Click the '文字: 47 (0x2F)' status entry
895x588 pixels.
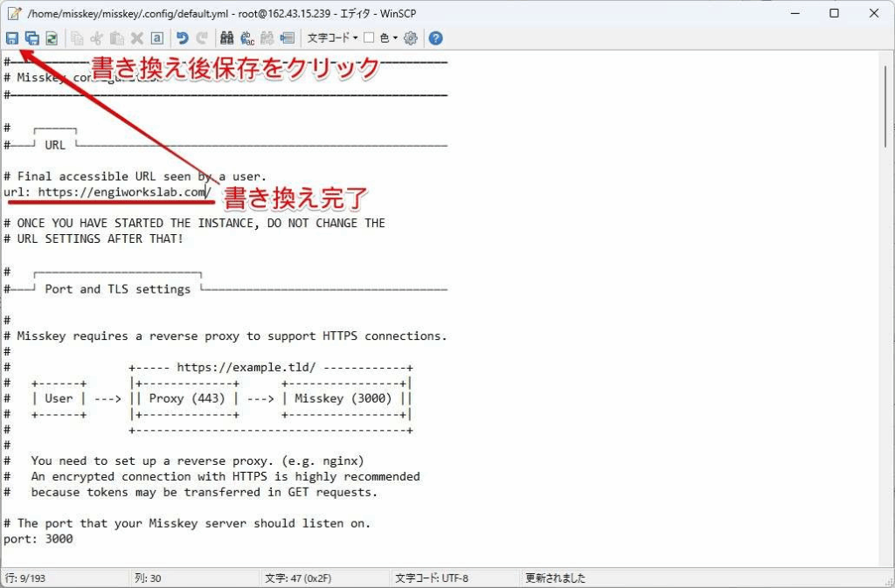(x=298, y=578)
